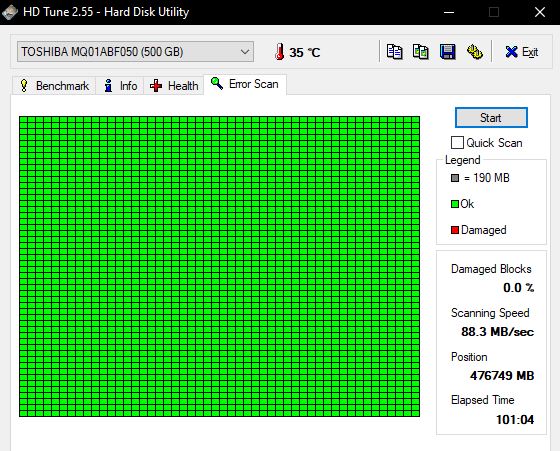Click the green block scan grid
560x451 pixels.
tap(219, 266)
